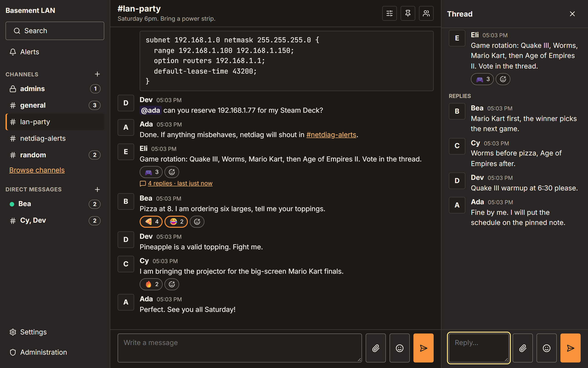Click the thread Reply text box

[x=479, y=348]
